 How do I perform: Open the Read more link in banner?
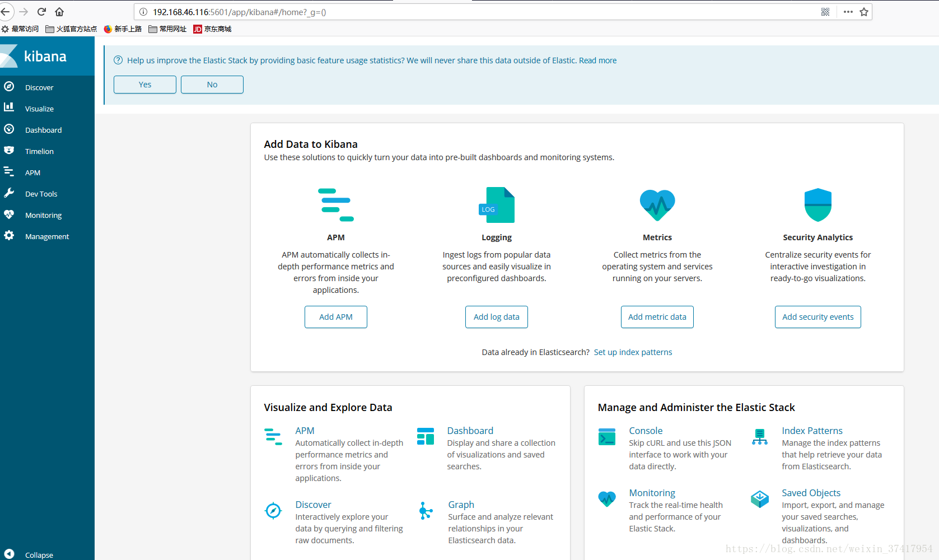point(598,60)
